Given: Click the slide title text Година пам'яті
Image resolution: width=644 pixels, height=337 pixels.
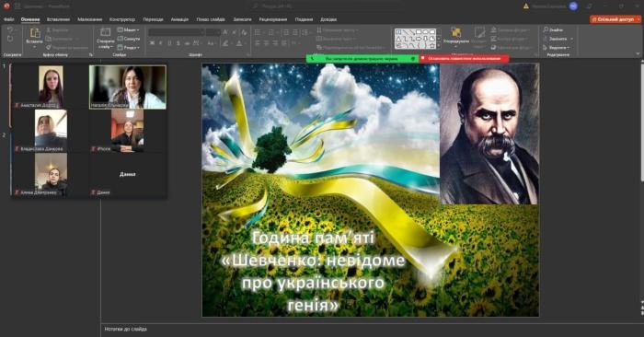Looking at the screenshot, I should pos(313,238).
